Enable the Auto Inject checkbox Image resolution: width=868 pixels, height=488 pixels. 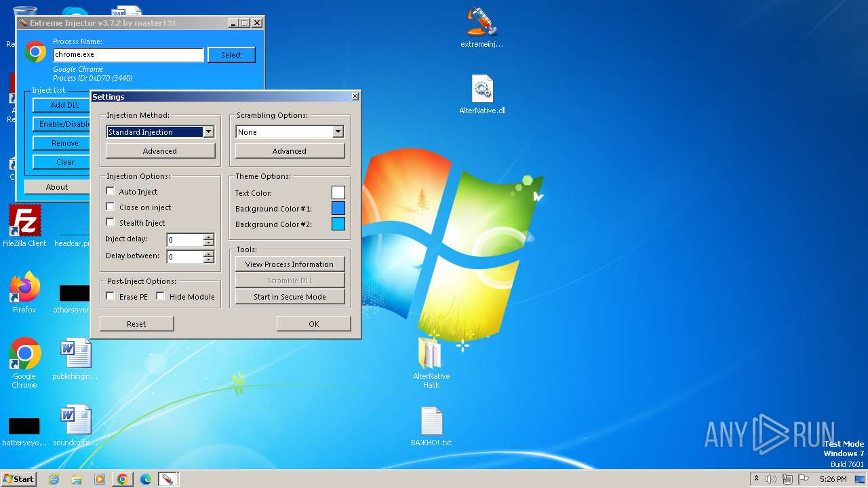point(111,191)
